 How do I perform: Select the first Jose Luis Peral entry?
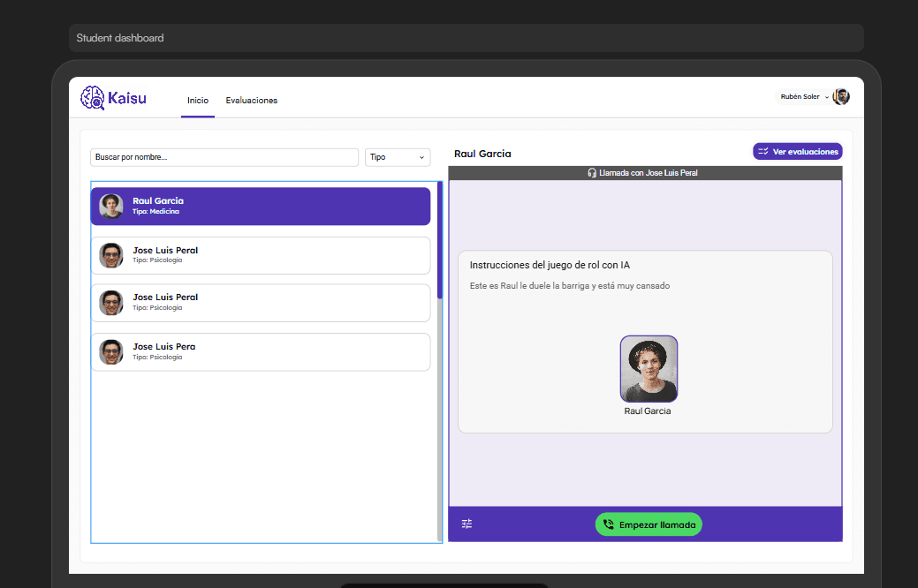tap(261, 255)
